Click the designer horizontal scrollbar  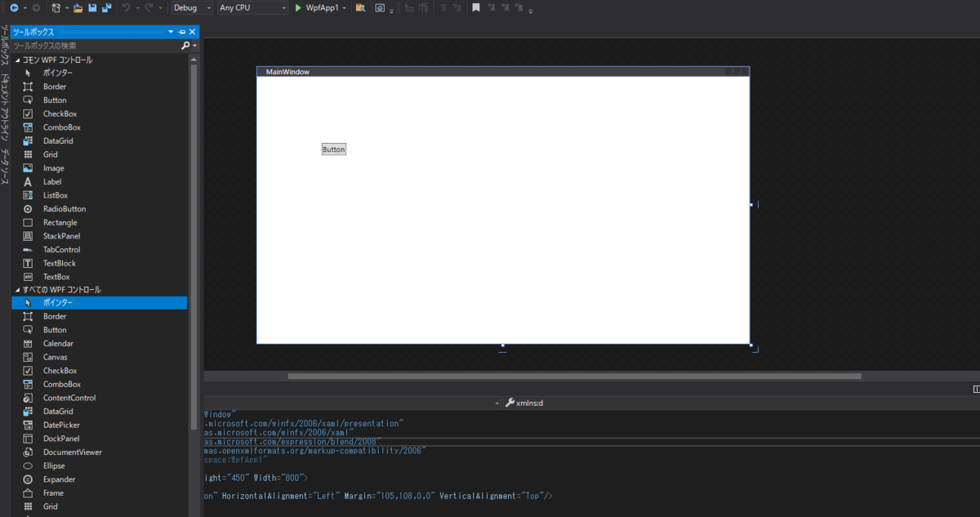pos(574,377)
